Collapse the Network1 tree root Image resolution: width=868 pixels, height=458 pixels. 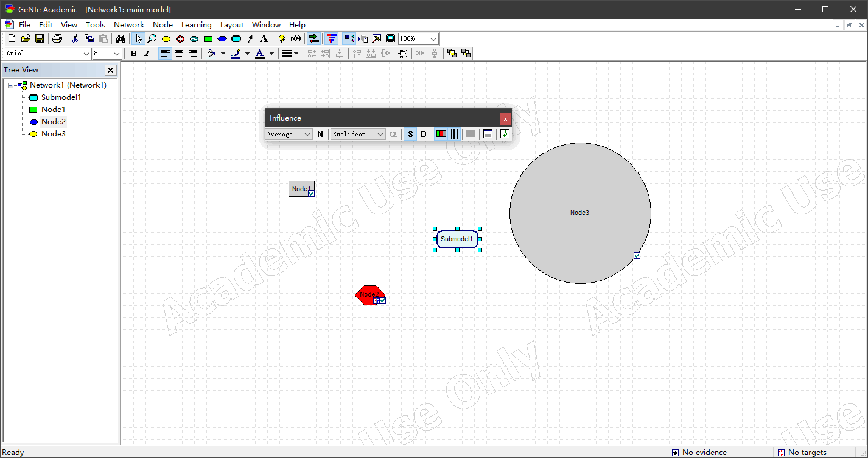pyautogui.click(x=11, y=85)
